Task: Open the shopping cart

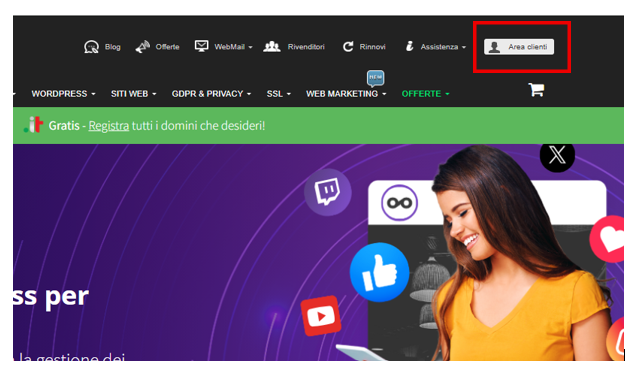Action: point(536,90)
